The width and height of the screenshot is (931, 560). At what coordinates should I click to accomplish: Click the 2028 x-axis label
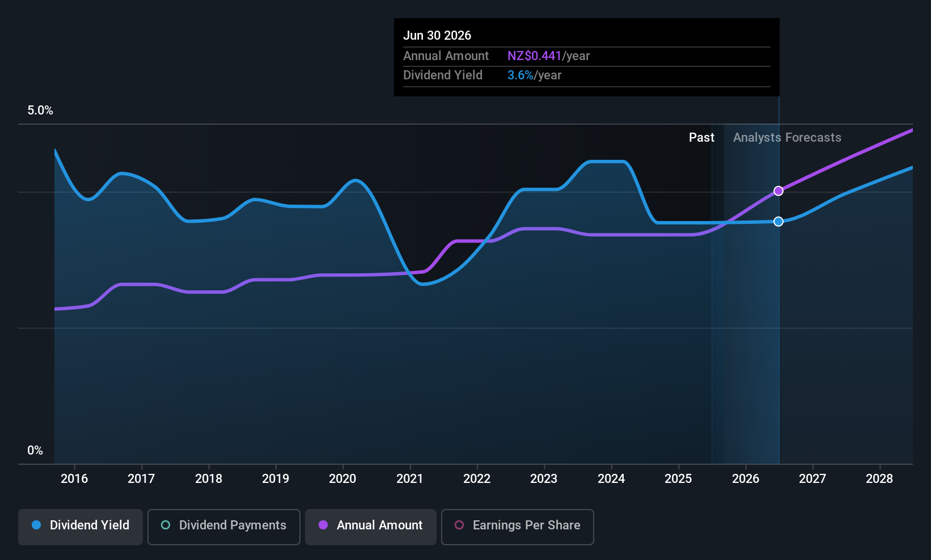(879, 479)
